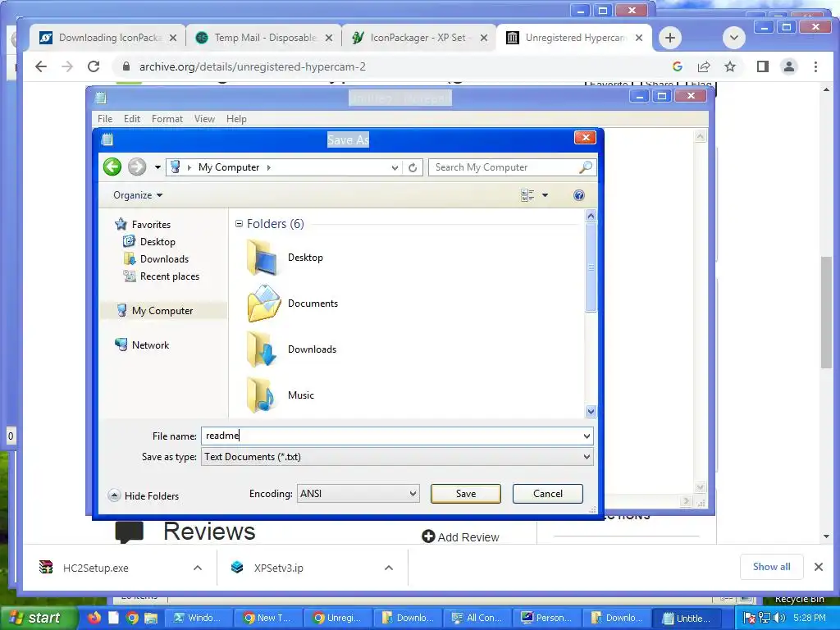This screenshot has width=840, height=630.
Task: Open Chrome three-dot menu
Action: [x=815, y=66]
